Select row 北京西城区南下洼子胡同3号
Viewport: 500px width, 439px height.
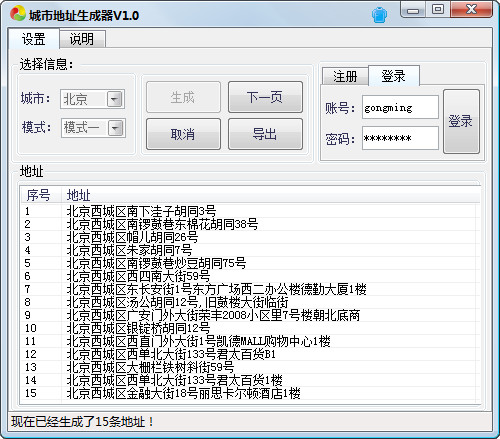coord(250,211)
